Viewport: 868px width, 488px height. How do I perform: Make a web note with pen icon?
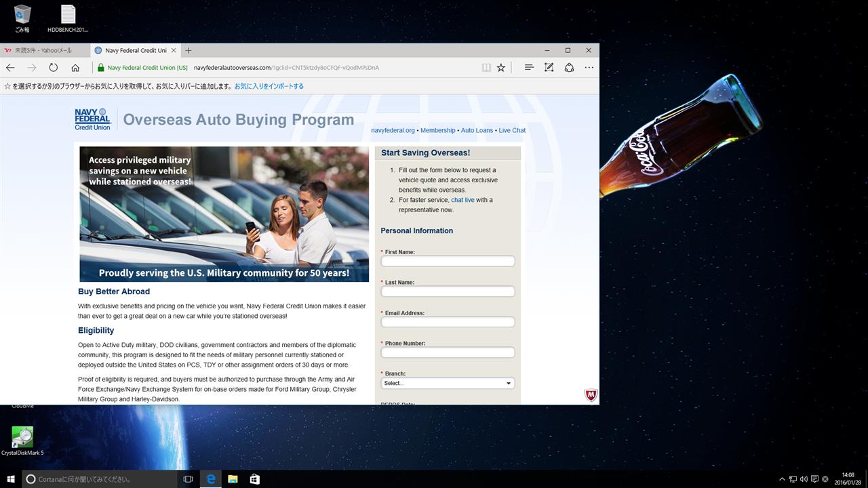point(549,68)
